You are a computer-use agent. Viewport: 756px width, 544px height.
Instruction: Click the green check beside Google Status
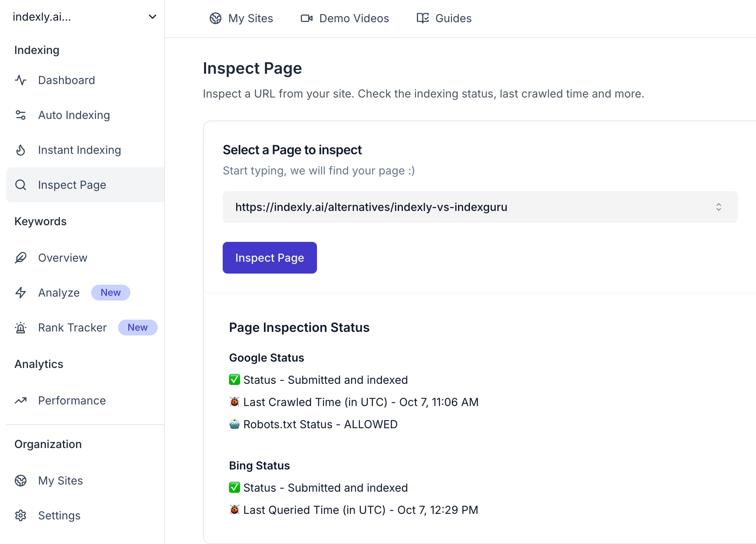235,379
